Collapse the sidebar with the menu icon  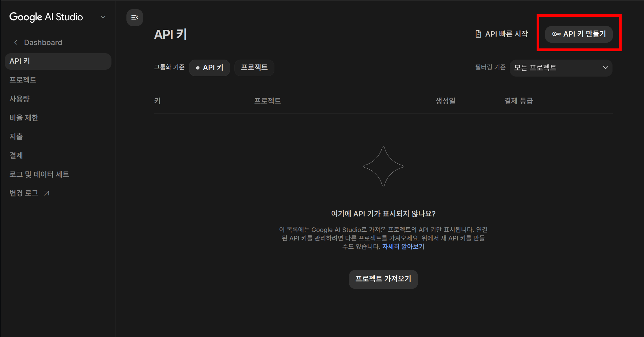pos(134,18)
